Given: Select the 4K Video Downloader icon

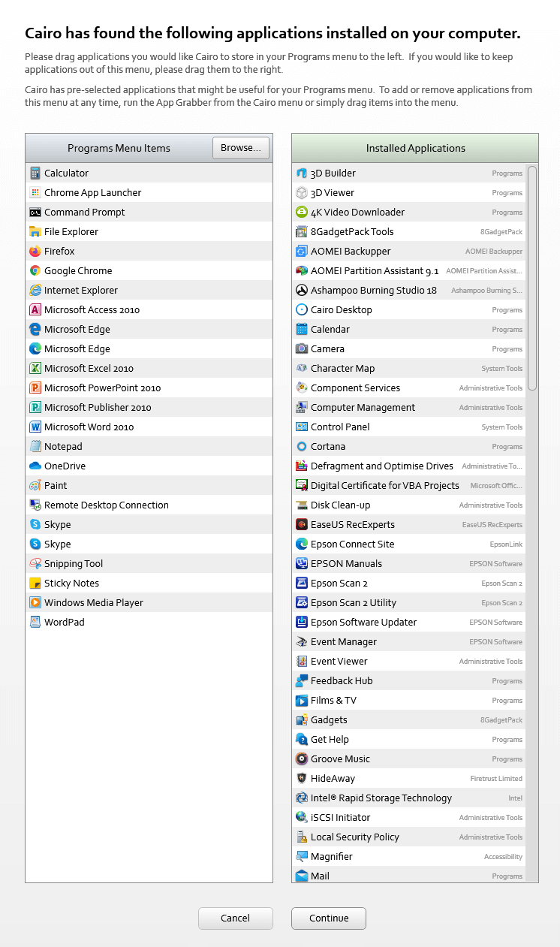Looking at the screenshot, I should tap(301, 213).
